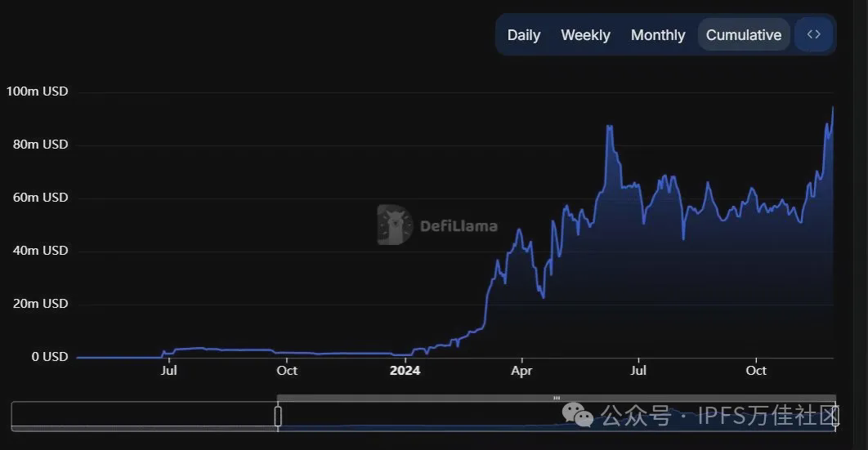Click the first Oct x-axis label
The image size is (868, 450).
click(287, 371)
